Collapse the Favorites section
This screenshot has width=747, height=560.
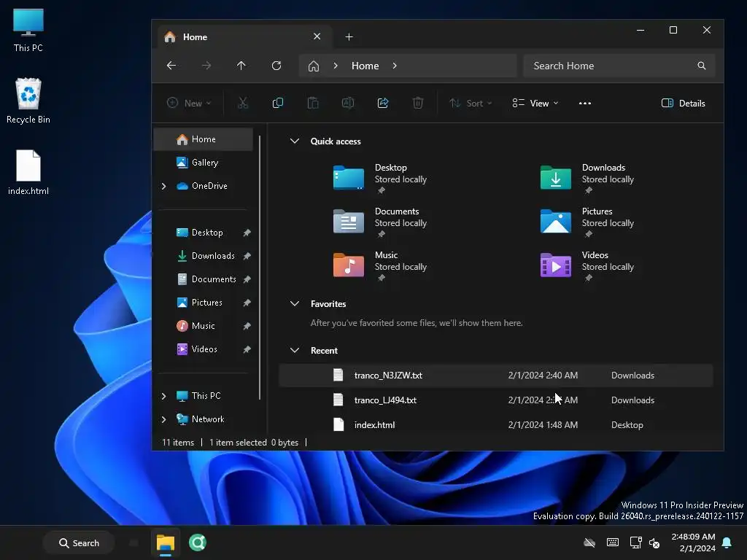coord(295,303)
